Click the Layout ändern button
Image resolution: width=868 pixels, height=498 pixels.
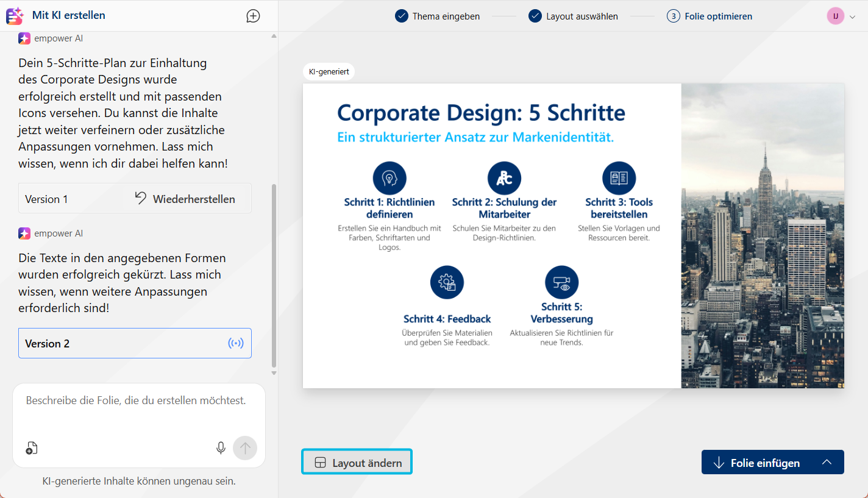tap(357, 462)
